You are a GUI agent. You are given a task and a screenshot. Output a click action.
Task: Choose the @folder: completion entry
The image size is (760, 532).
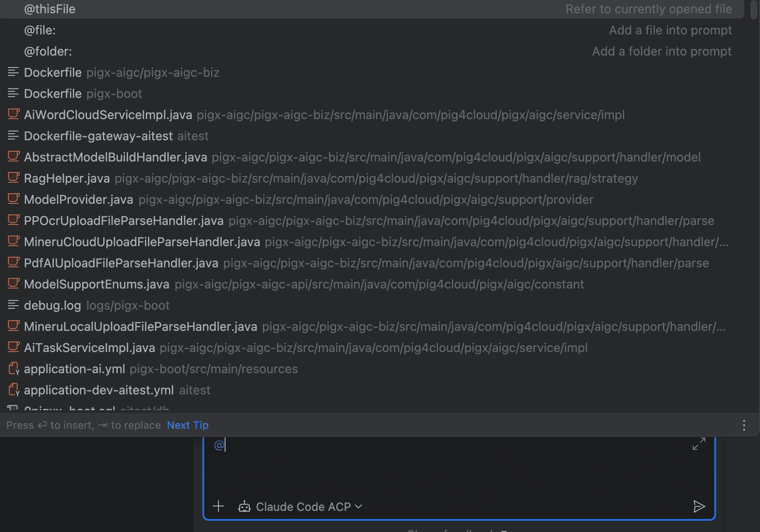click(x=48, y=52)
